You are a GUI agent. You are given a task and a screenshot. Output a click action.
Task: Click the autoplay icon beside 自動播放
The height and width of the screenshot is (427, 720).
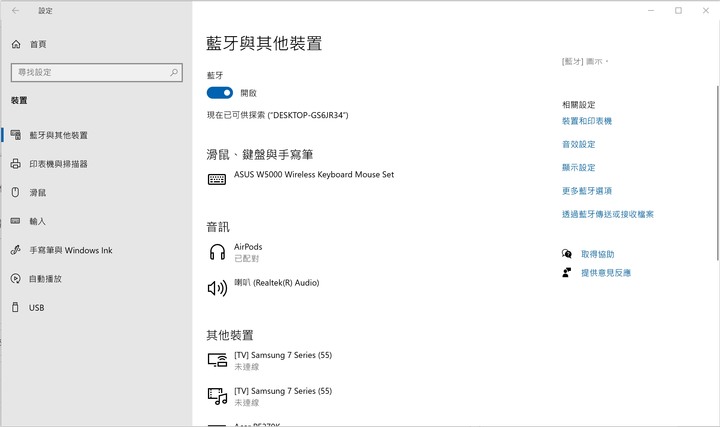tap(16, 278)
